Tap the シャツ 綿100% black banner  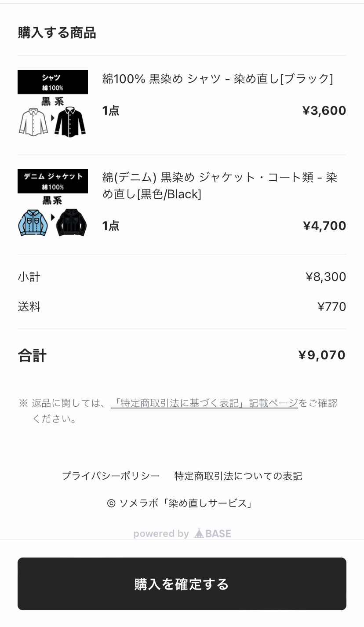[52, 82]
